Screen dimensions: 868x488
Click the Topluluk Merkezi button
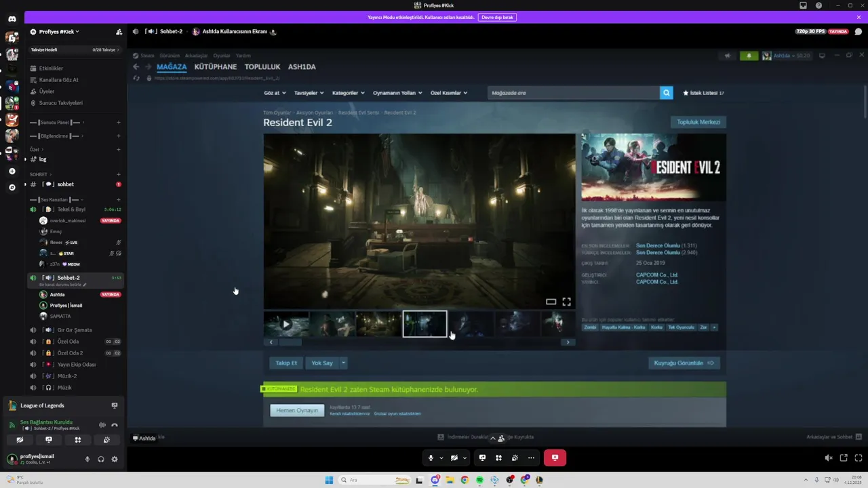(698, 122)
